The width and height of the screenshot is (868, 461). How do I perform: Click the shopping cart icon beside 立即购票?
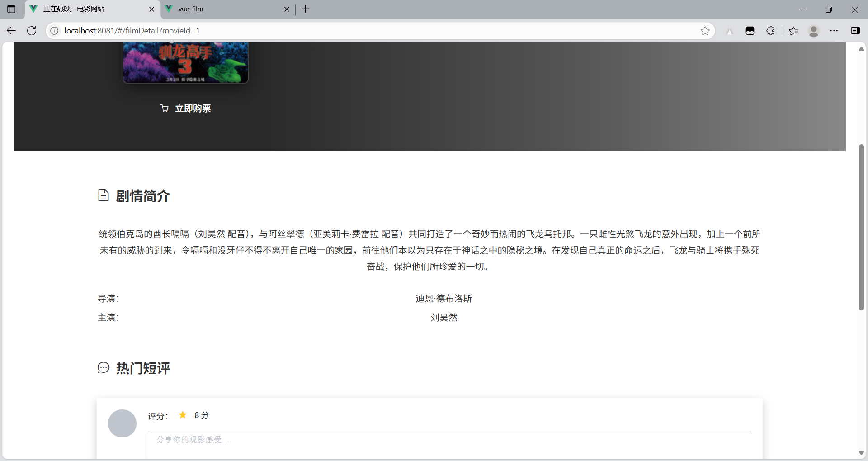point(165,108)
